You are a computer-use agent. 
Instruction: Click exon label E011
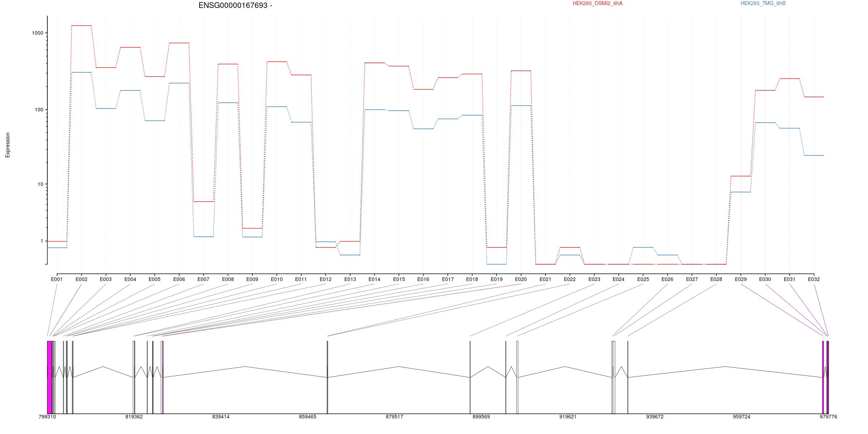tap(301, 279)
